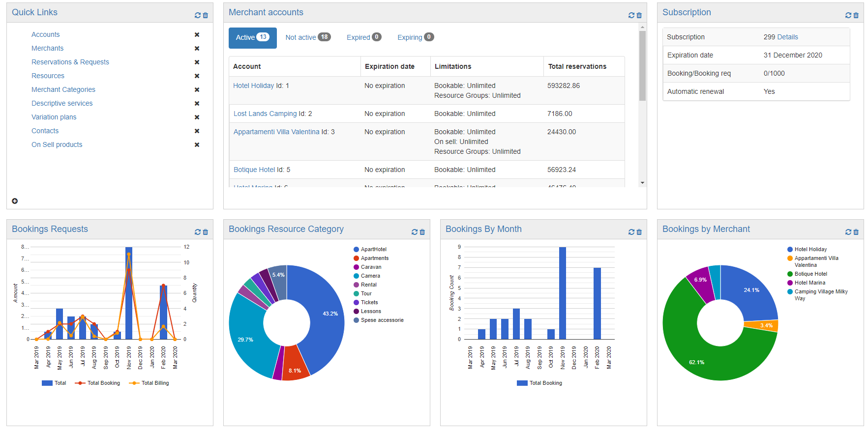Toggle ApartHotel legend item in pie chart

370,249
